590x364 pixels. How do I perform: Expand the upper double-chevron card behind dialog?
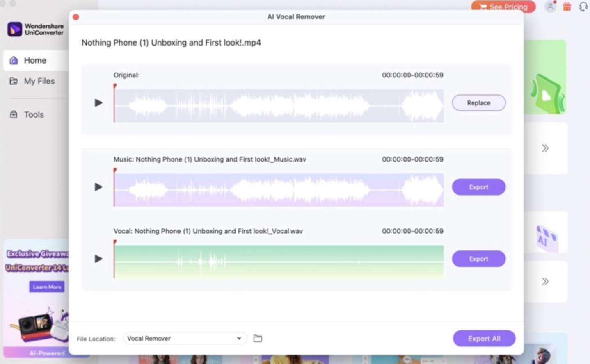pyautogui.click(x=545, y=148)
